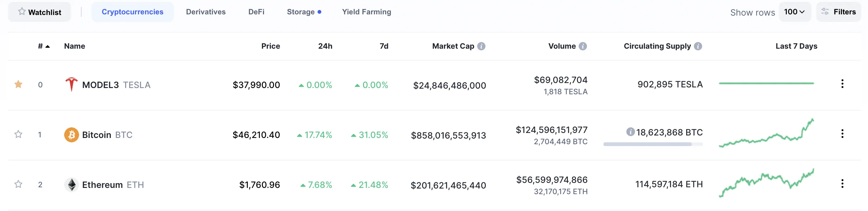Open the Filters button
Image resolution: width=868 pixels, height=211 pixels.
coord(838,12)
